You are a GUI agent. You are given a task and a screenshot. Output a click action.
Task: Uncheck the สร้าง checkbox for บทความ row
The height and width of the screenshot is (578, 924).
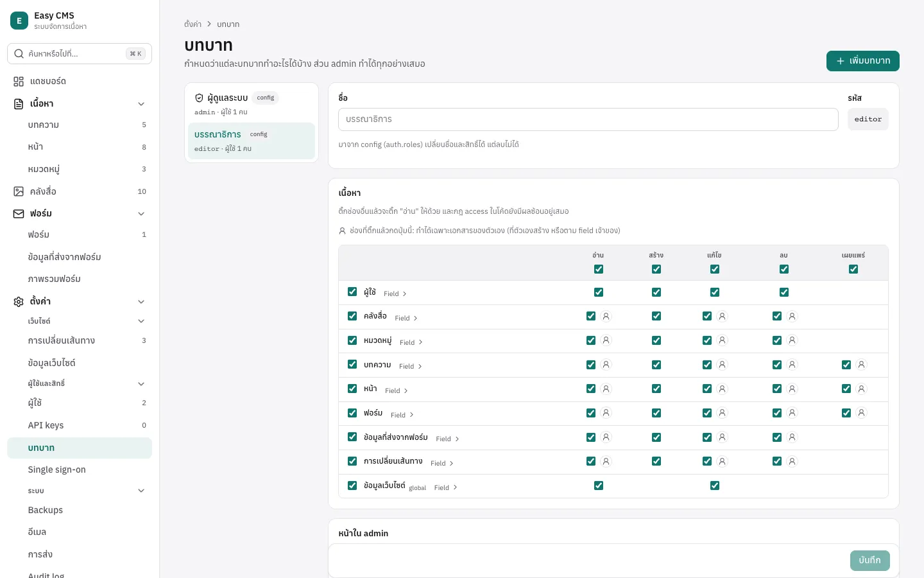[656, 365]
